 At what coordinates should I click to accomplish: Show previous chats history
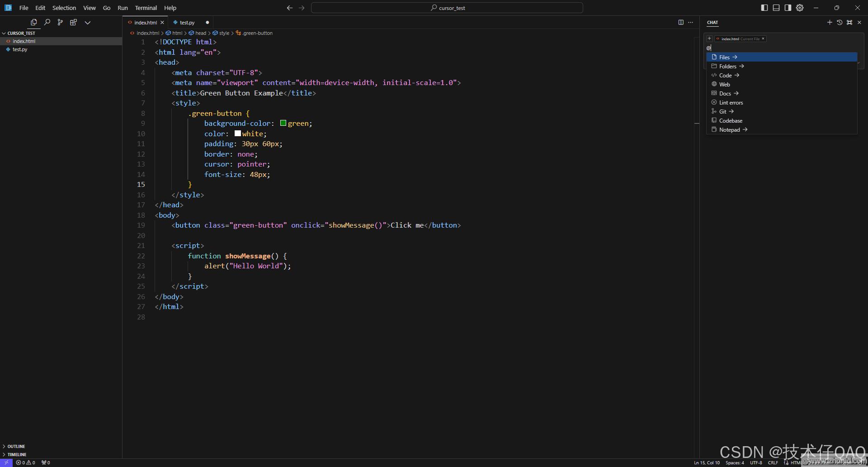click(840, 22)
